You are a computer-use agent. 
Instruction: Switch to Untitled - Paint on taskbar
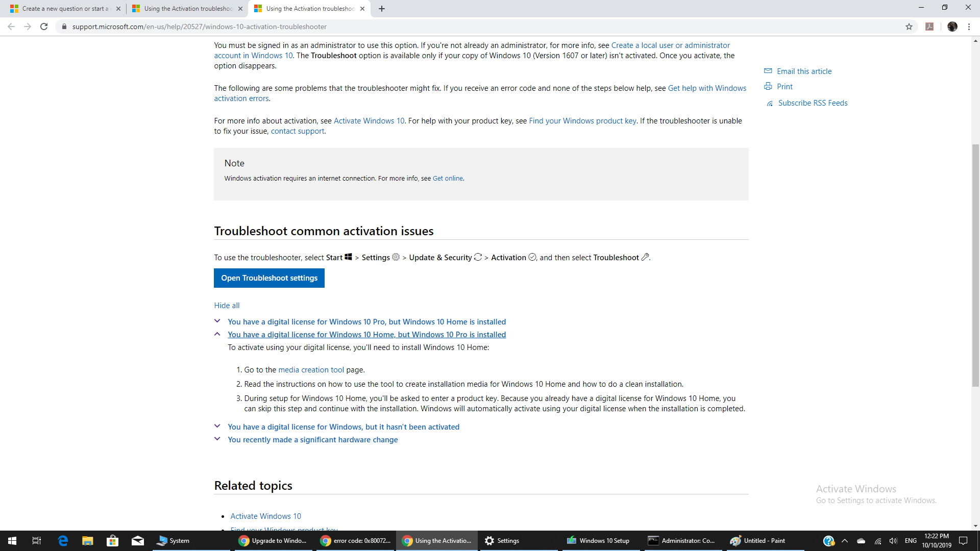pyautogui.click(x=765, y=541)
